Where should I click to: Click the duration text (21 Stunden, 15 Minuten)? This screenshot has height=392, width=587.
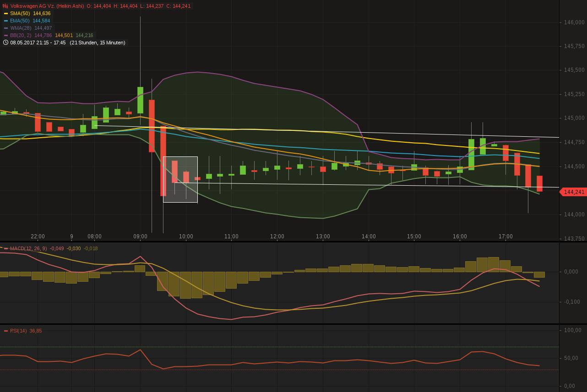pyautogui.click(x=98, y=43)
